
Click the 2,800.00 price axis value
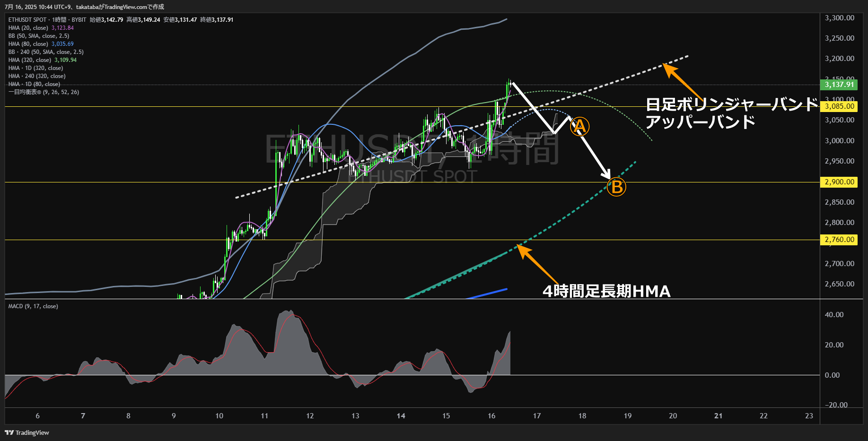tap(840, 223)
